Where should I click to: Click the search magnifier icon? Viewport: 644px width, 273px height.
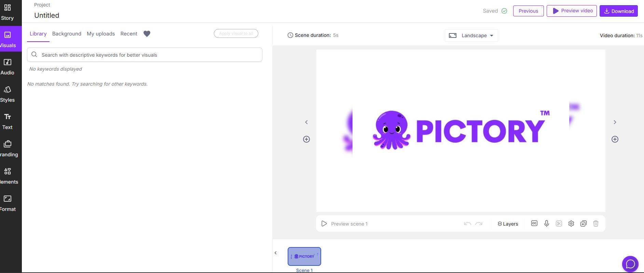[x=34, y=55]
